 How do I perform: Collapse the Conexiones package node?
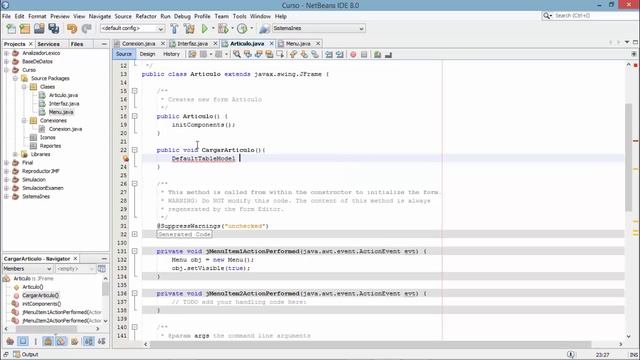click(x=24, y=120)
